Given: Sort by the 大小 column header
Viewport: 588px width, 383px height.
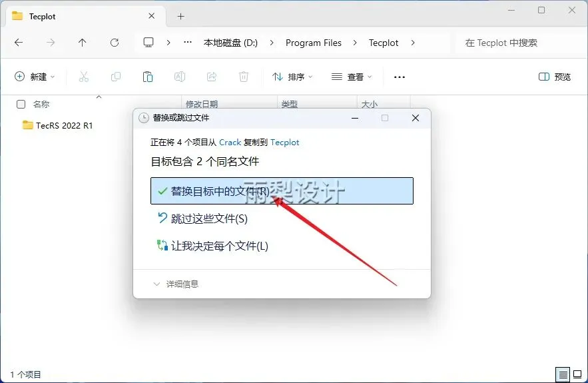Looking at the screenshot, I should click(x=370, y=104).
